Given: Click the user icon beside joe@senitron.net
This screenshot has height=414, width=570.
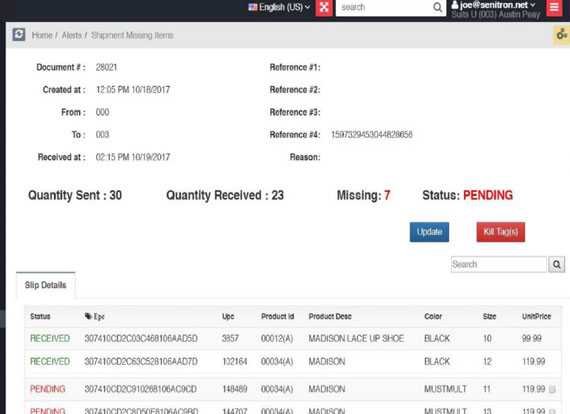Looking at the screenshot, I should click(455, 5).
